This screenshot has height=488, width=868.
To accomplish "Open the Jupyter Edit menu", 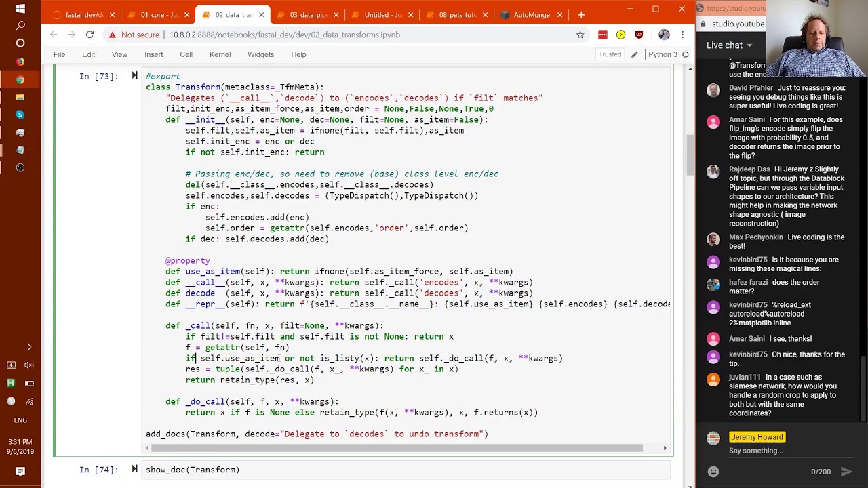I will (88, 54).
